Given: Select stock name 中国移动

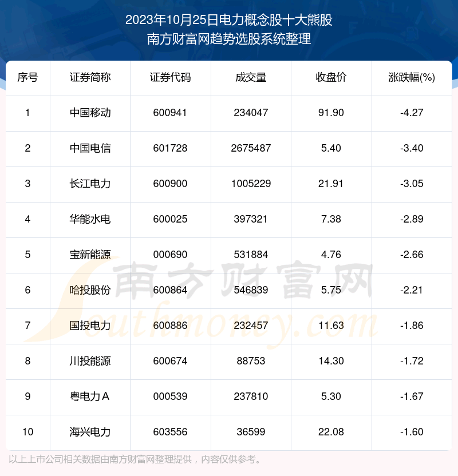Looking at the screenshot, I should point(90,113).
